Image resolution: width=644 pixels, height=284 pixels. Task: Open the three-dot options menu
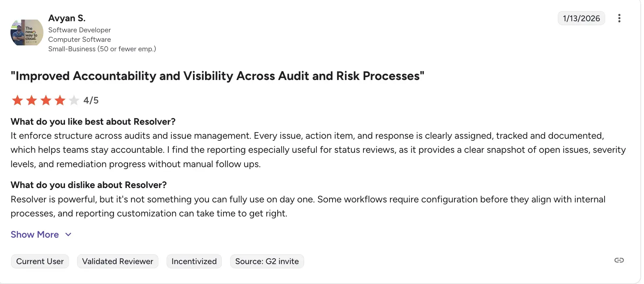[x=619, y=18]
